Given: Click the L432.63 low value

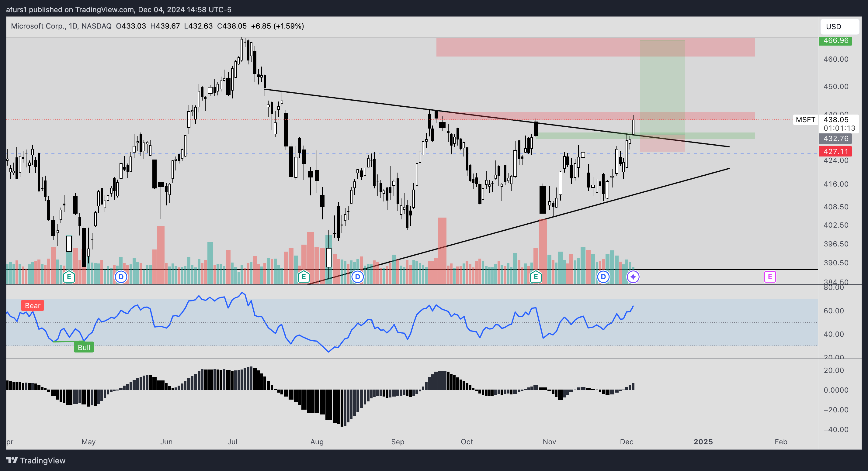Looking at the screenshot, I should click(198, 26).
